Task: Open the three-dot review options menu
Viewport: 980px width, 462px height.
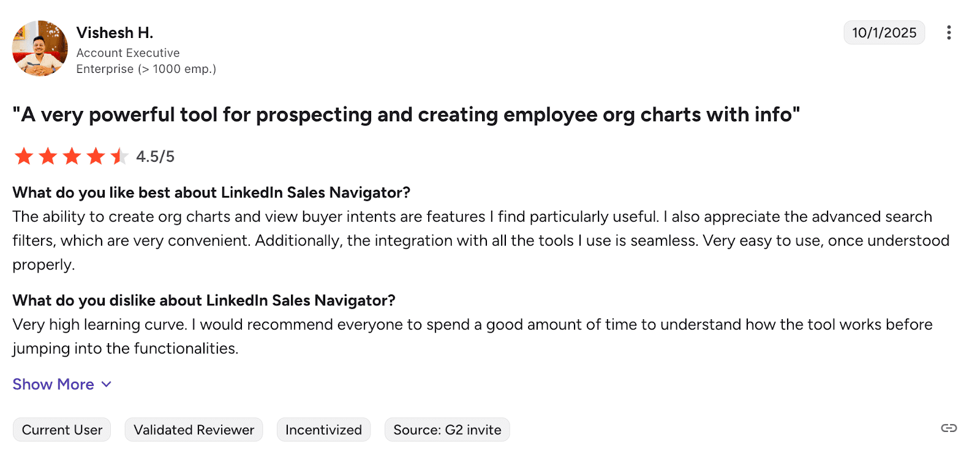Action: point(948,32)
